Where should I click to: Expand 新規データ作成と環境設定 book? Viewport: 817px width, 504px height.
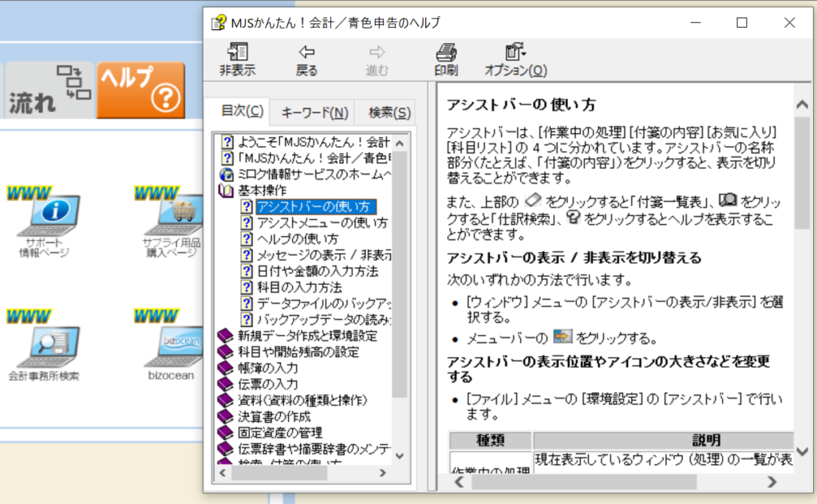click(x=307, y=336)
